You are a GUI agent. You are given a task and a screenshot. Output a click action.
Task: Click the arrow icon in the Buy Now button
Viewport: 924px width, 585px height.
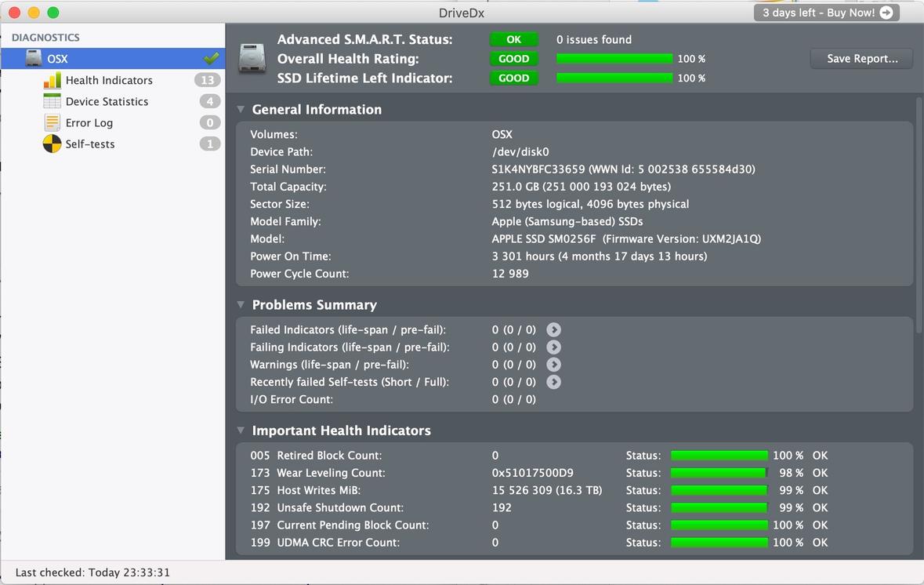[x=886, y=13]
